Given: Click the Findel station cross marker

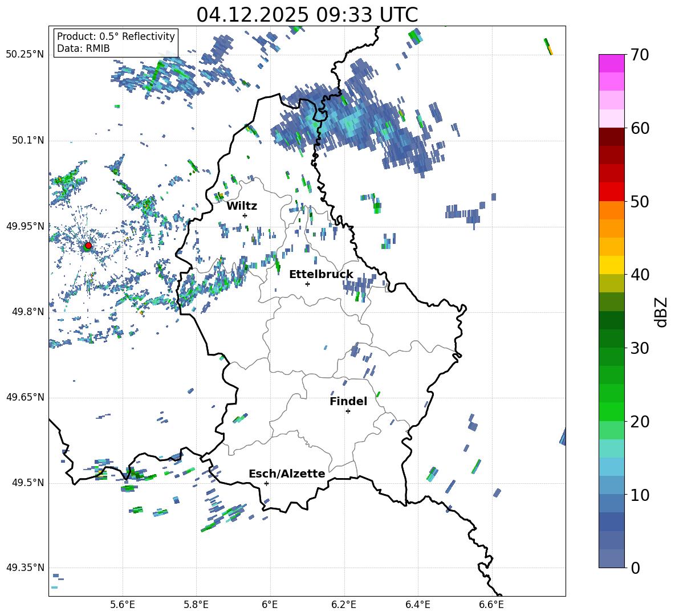Looking at the screenshot, I should click(x=348, y=411).
